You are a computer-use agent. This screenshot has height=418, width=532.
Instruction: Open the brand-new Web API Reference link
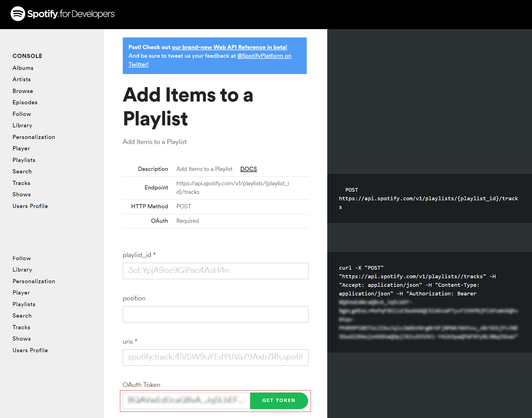229,47
